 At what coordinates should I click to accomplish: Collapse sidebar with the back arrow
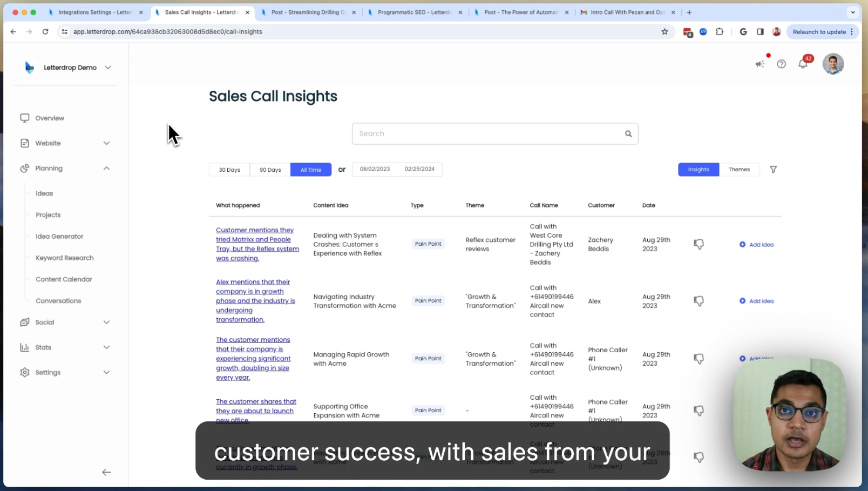point(106,472)
